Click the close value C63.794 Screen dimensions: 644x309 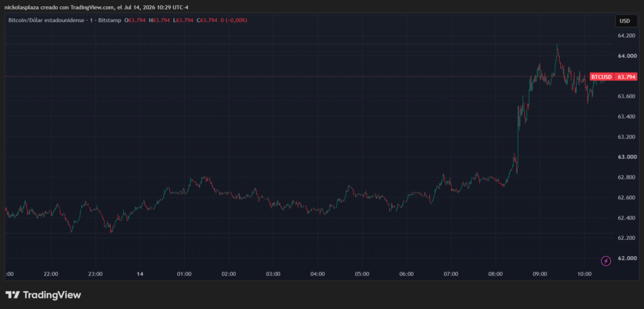(206, 20)
